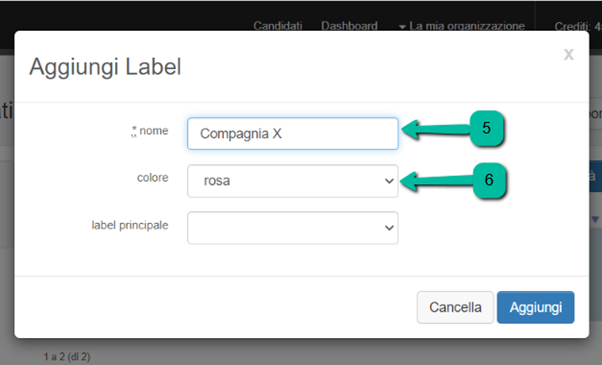The height and width of the screenshot is (365, 602).
Task: Click the green arrow pointing to colore field
Action: [437, 181]
